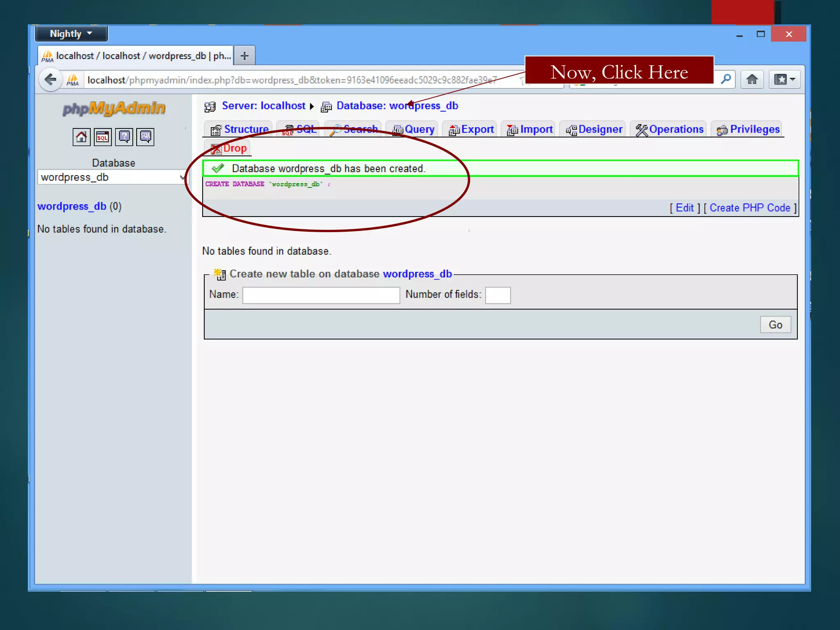Open the SQL query window icon

coord(103,137)
